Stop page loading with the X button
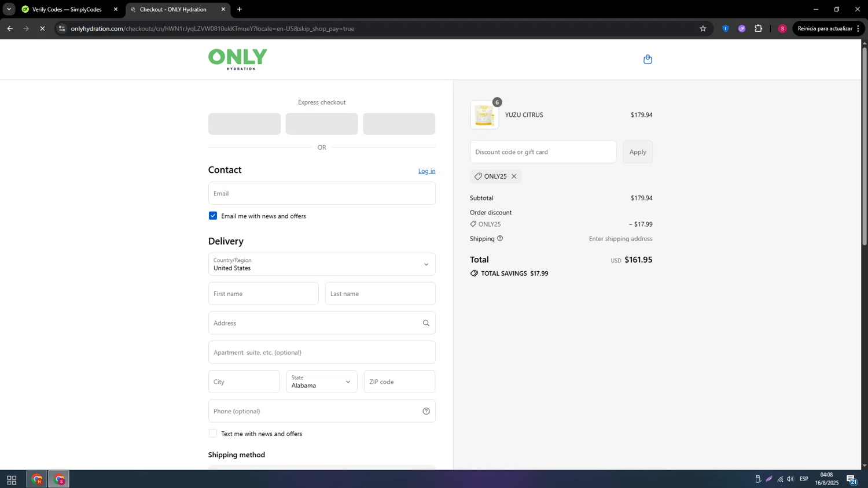Image resolution: width=868 pixels, height=488 pixels. [42, 28]
